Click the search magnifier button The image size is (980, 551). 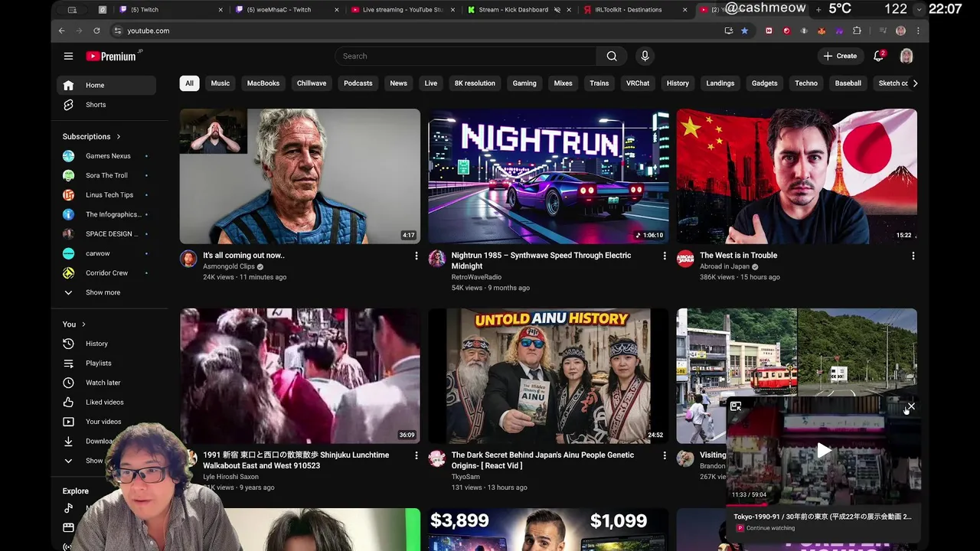point(612,56)
